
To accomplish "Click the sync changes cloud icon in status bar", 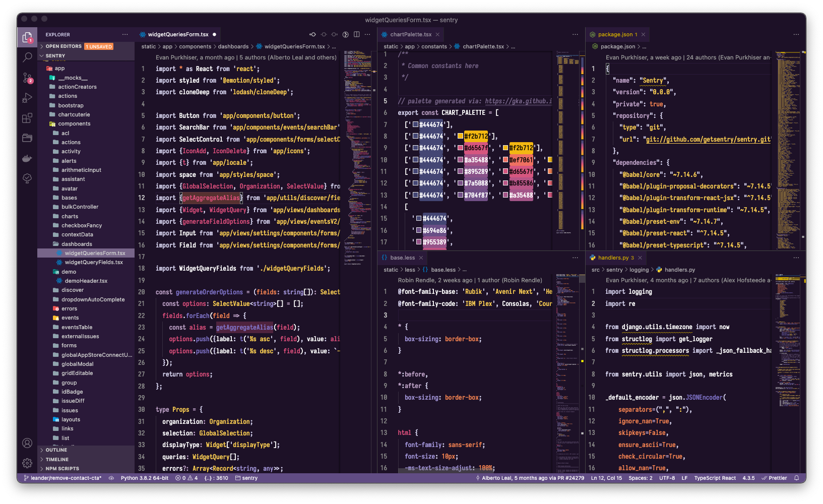I will point(111,478).
